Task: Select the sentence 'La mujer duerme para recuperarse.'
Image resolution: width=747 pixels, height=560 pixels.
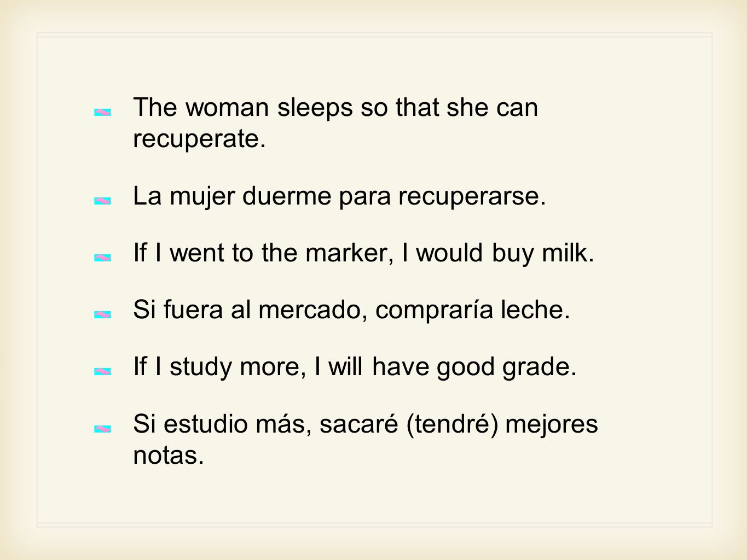Action: [340, 196]
